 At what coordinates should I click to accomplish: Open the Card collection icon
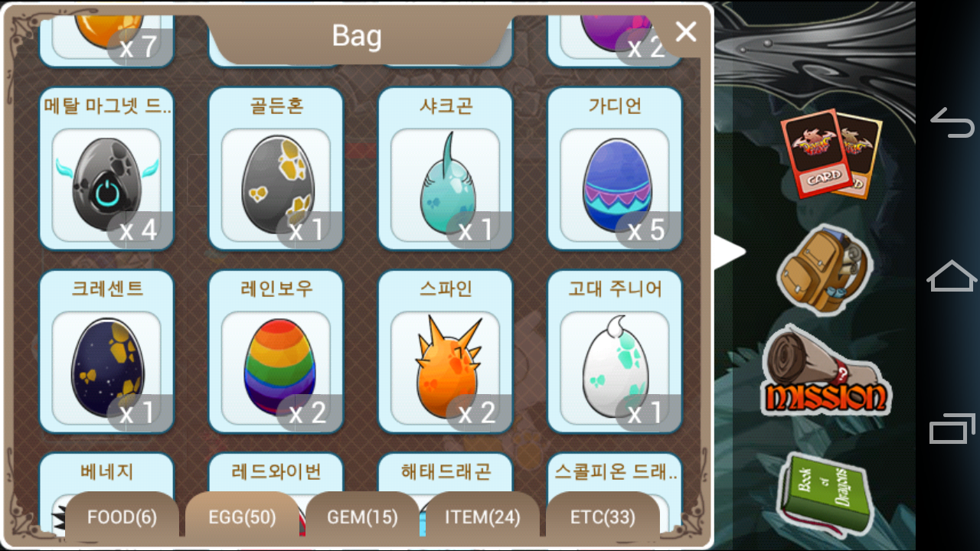click(831, 153)
